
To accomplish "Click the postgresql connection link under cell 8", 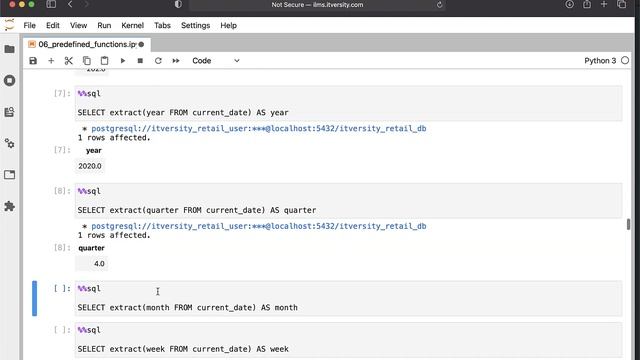I will 259,226.
